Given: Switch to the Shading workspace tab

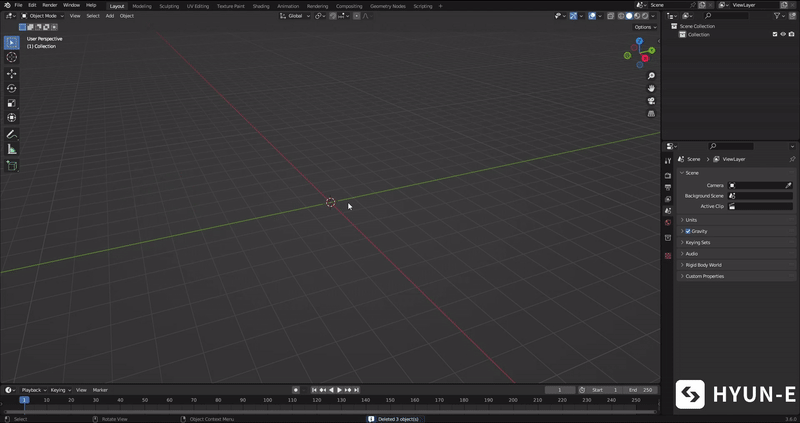Looking at the screenshot, I should point(261,6).
